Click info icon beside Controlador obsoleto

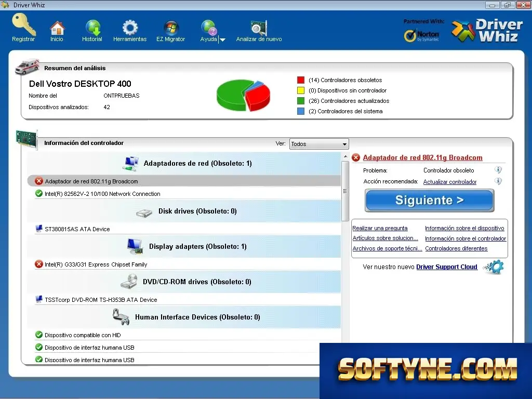point(498,170)
